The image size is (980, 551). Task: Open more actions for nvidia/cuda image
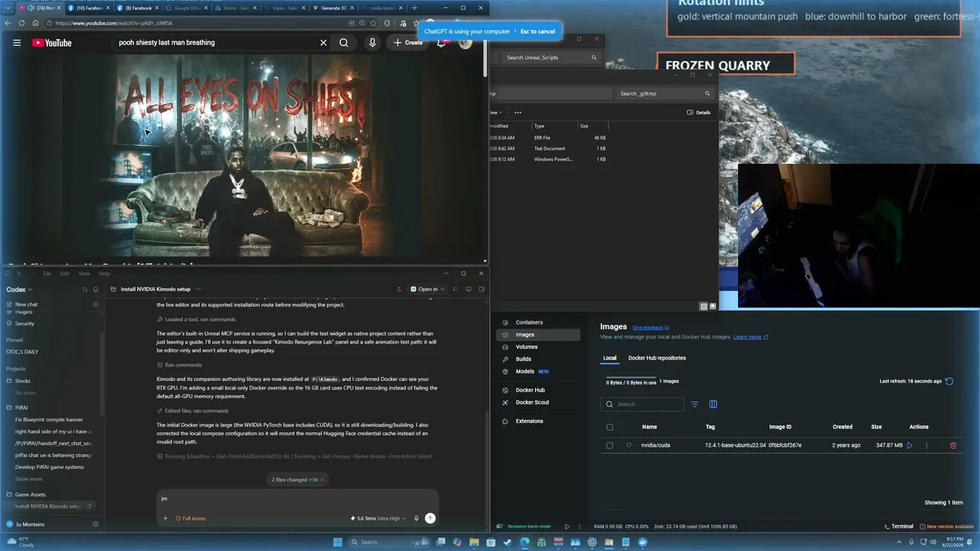[926, 445]
